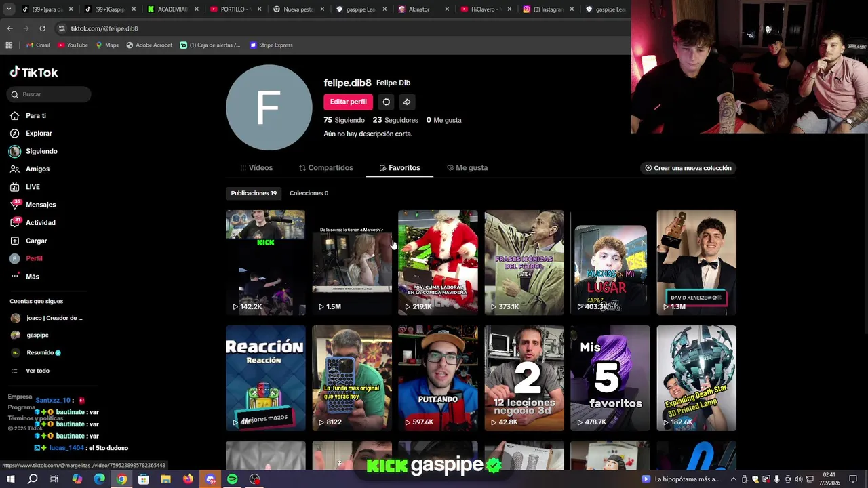Select Colecciones 0 filter
This screenshot has width=868, height=488.
[309, 193]
